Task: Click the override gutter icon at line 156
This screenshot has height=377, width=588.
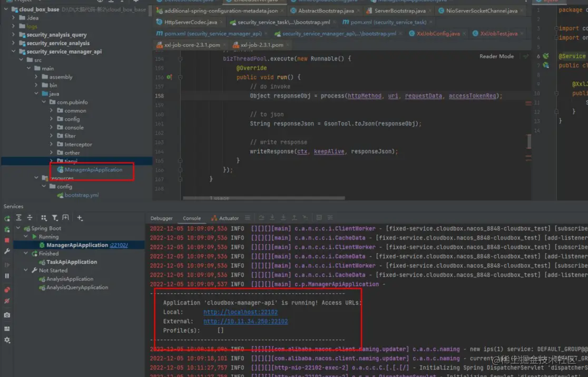Action: tap(170, 78)
